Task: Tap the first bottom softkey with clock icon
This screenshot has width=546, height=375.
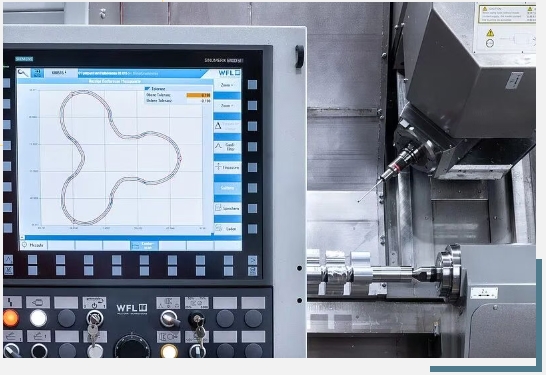Action: tap(33, 245)
